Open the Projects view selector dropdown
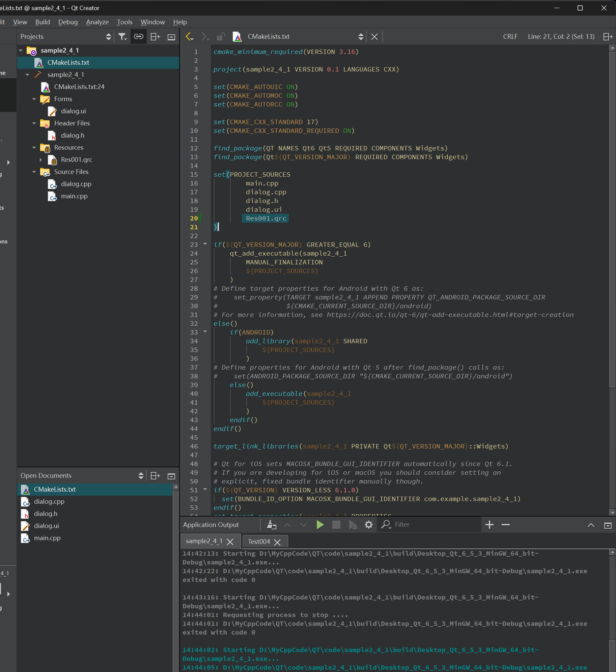 click(108, 37)
